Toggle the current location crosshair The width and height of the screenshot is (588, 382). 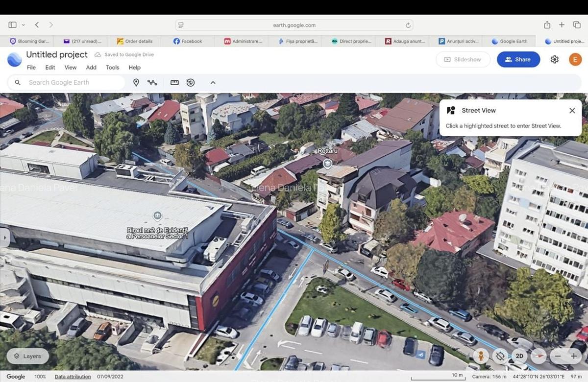pyautogui.click(x=500, y=356)
